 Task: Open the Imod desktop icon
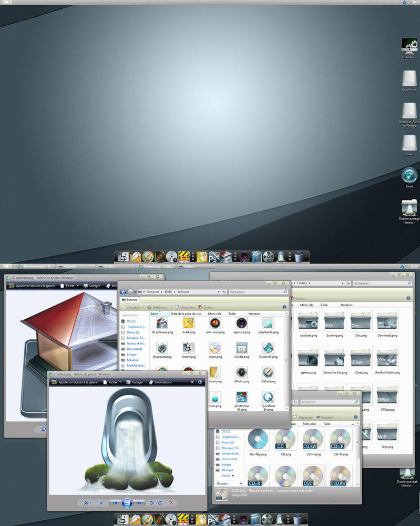[x=409, y=175]
